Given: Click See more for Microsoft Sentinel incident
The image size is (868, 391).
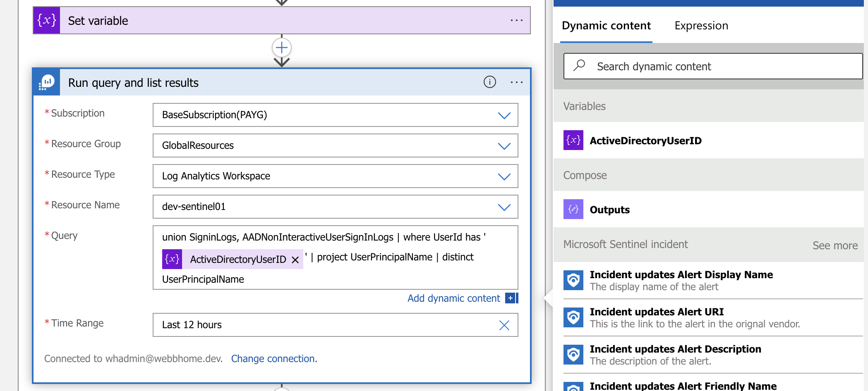Looking at the screenshot, I should point(835,246).
